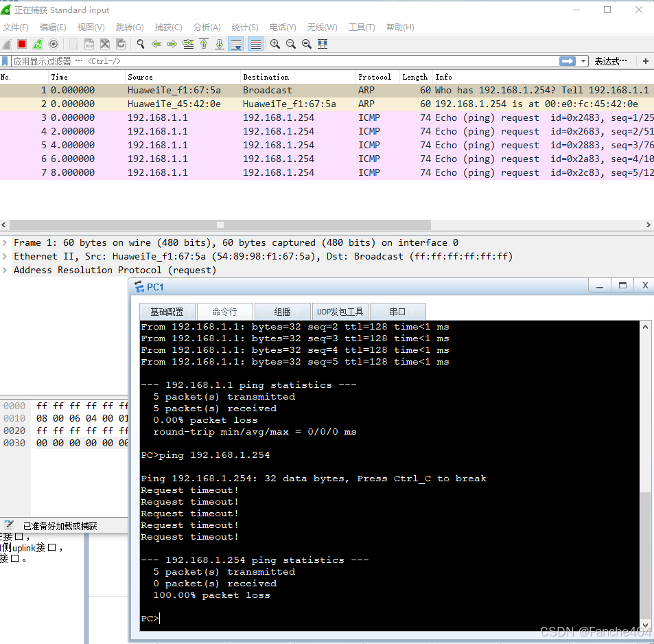Expand Address Resolution Protocol row
Image resolution: width=654 pixels, height=644 pixels.
click(x=5, y=270)
